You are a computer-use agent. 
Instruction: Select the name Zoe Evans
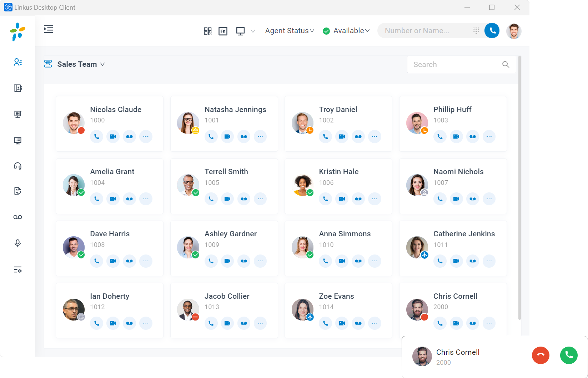336,296
